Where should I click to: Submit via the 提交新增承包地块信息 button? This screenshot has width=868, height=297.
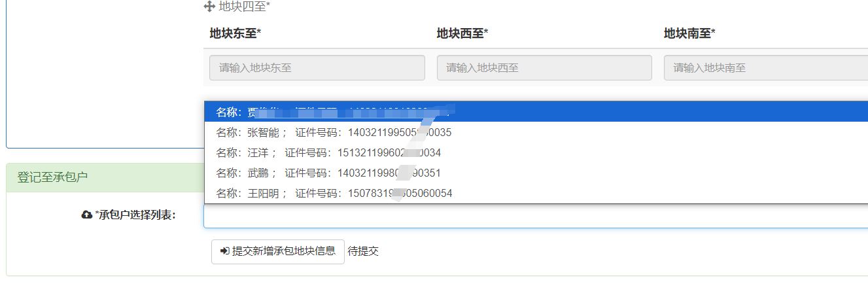pos(277,251)
